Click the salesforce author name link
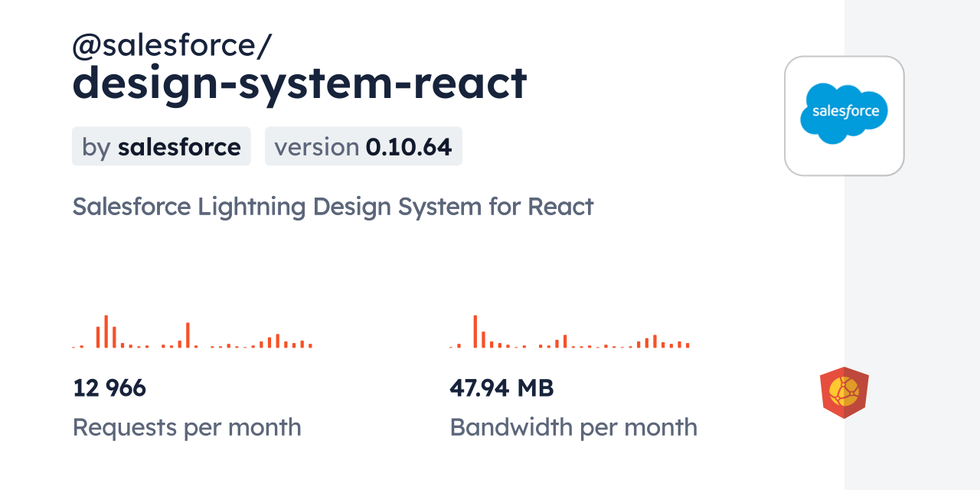The width and height of the screenshot is (980, 490). pos(180,146)
